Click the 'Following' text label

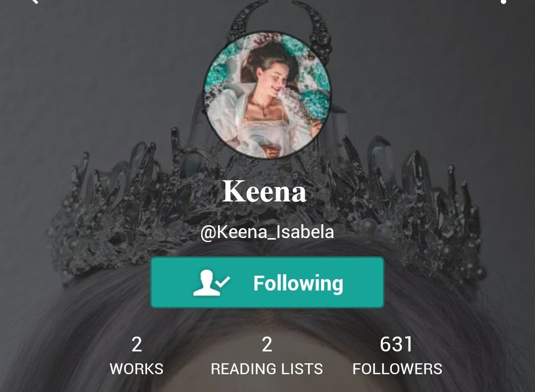click(298, 283)
